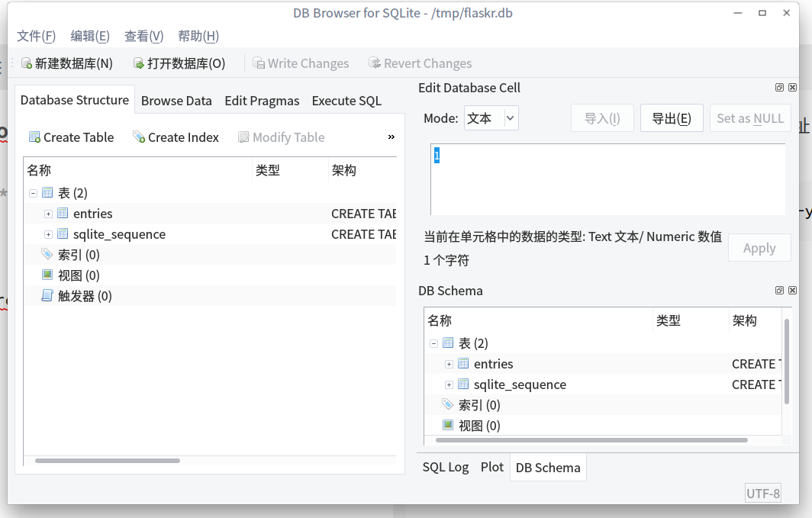Click the entries table icon in Database Structure
812x518 pixels.
[63, 213]
